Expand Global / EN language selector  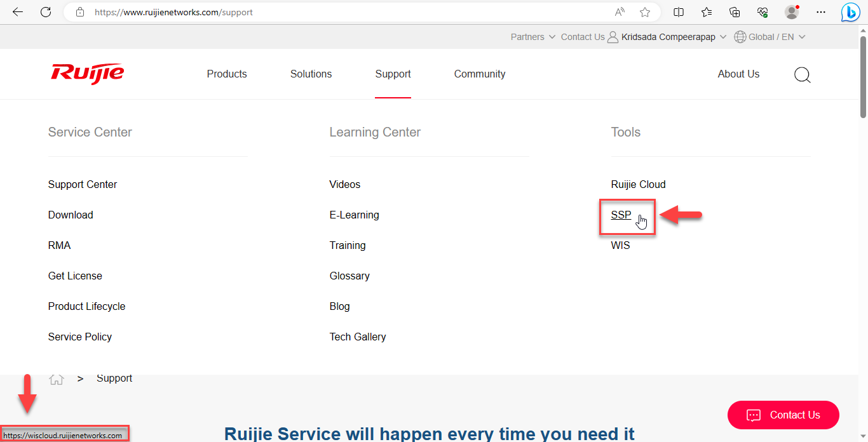click(776, 37)
